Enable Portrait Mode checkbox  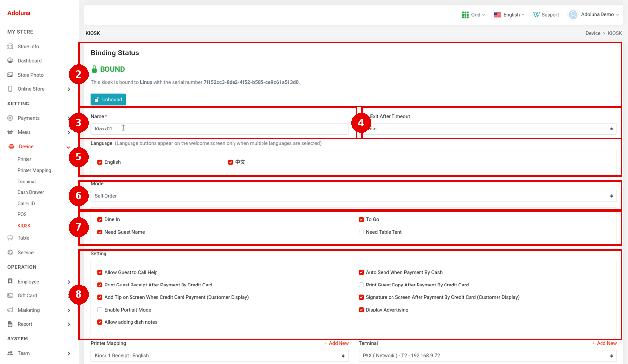click(x=100, y=310)
